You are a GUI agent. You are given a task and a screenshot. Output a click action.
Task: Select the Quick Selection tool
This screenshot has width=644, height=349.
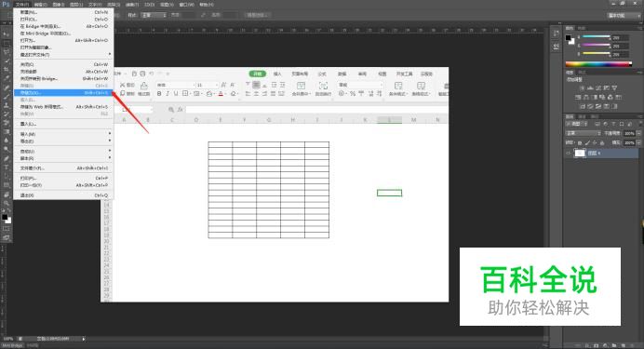coord(6,60)
